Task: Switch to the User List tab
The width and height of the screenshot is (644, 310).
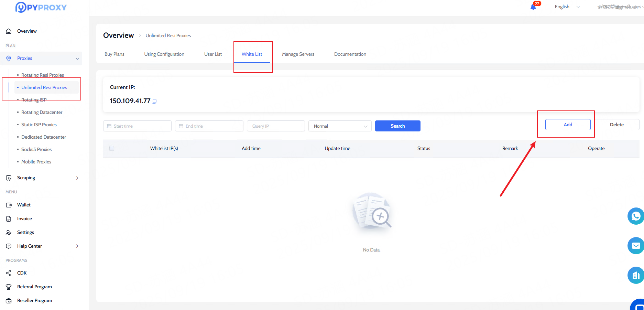Action: coord(213,54)
